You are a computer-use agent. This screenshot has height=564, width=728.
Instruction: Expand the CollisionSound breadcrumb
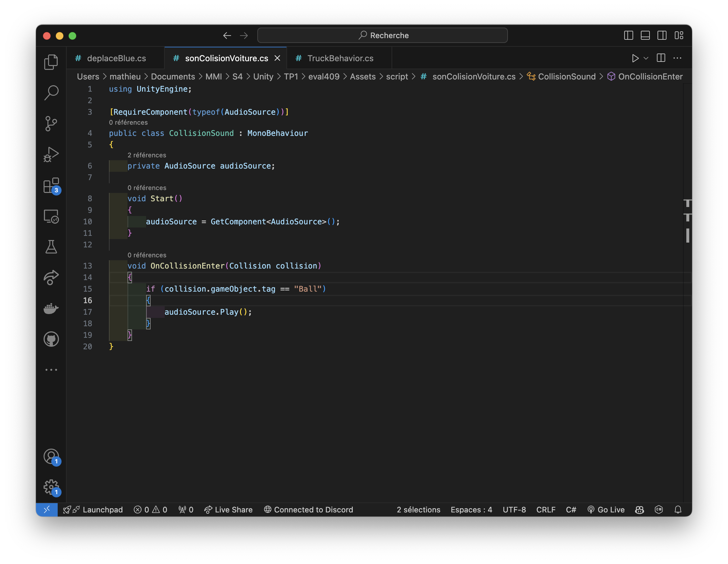pyautogui.click(x=561, y=77)
